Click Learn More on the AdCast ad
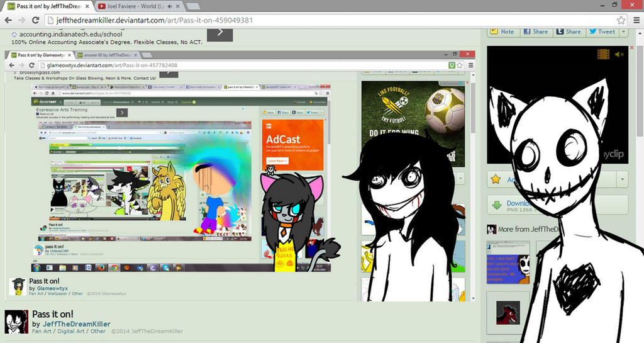Screen dimensions: 644x343 (x=277, y=161)
